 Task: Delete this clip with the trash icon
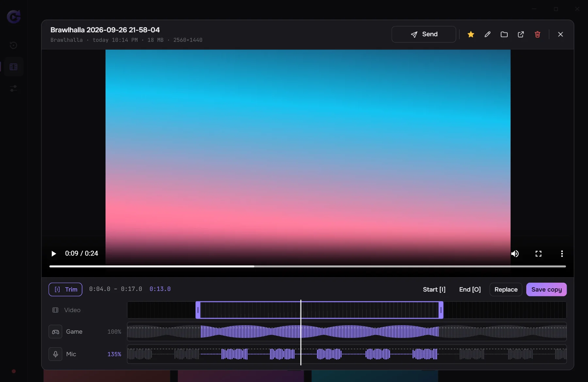(x=537, y=34)
